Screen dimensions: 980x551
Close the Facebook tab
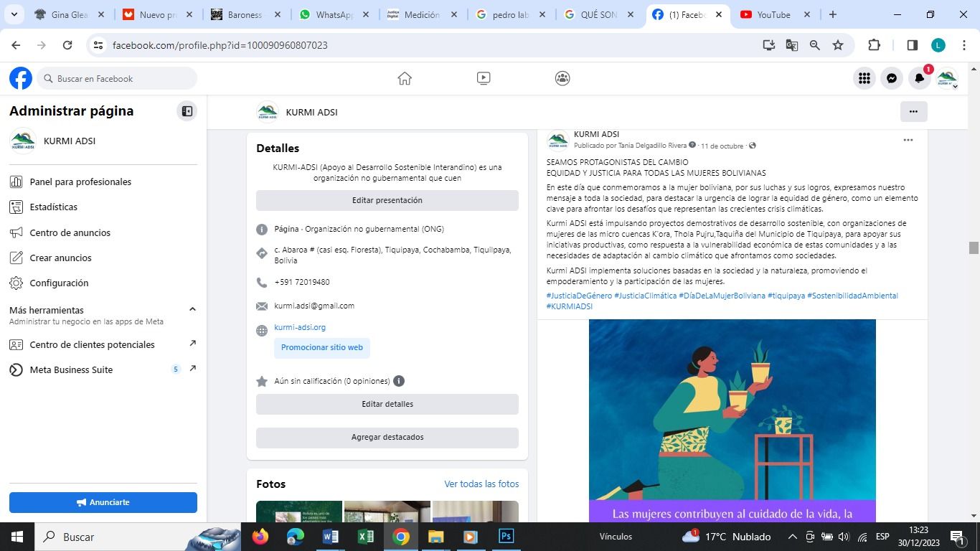click(x=719, y=14)
